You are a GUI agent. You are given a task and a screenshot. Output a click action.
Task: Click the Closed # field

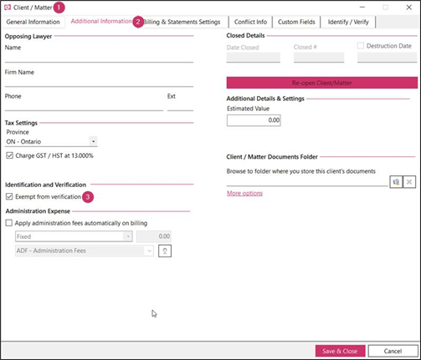pyautogui.click(x=319, y=57)
